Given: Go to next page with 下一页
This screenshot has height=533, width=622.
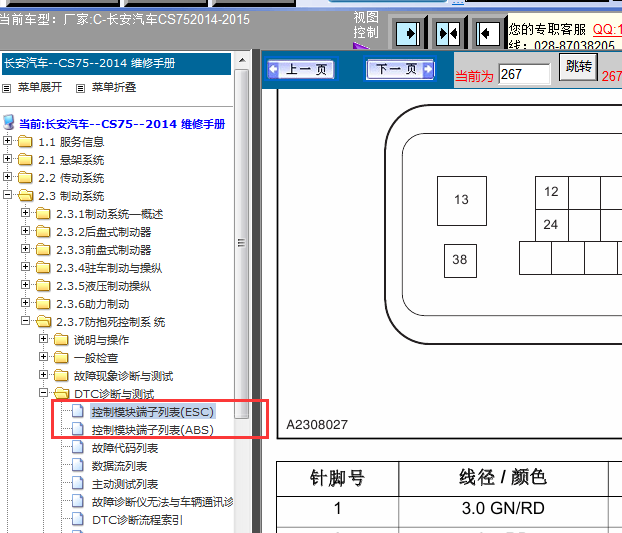Looking at the screenshot, I should coord(400,69).
